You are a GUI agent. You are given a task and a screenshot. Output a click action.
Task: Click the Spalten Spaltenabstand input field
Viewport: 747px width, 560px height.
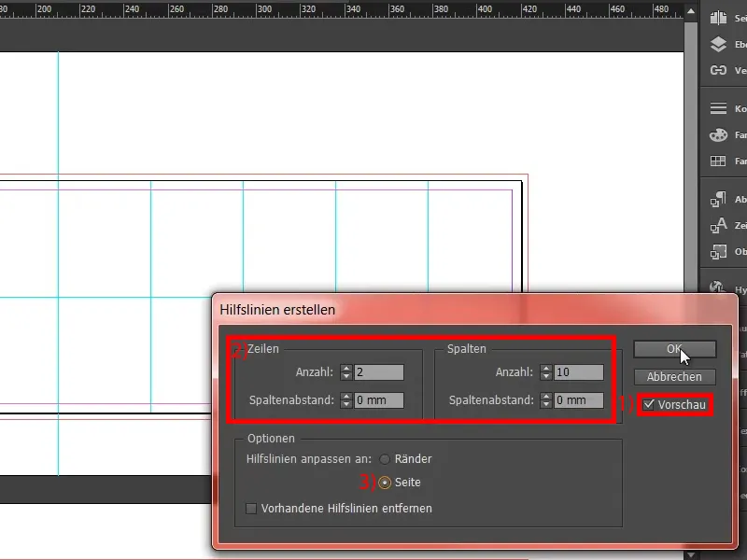579,400
